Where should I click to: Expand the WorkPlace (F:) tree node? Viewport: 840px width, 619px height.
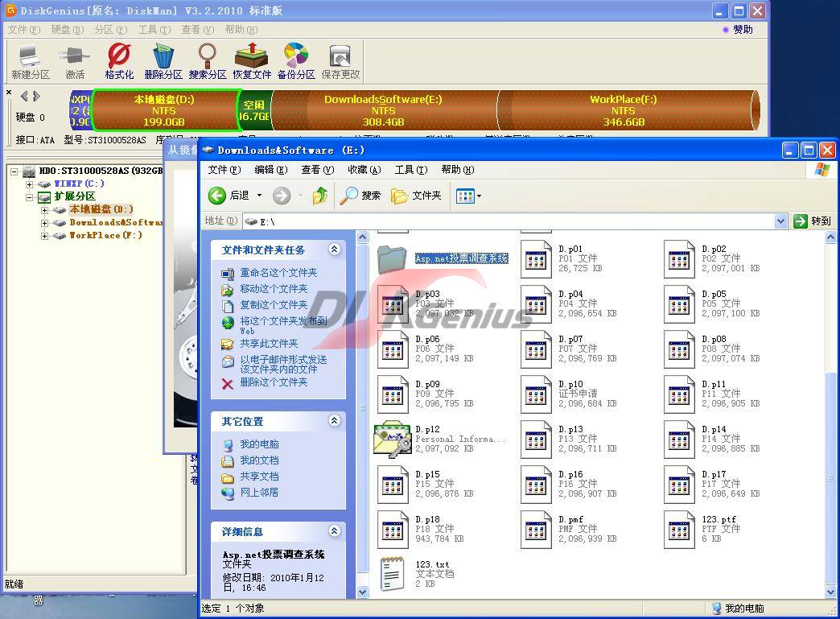(44, 236)
